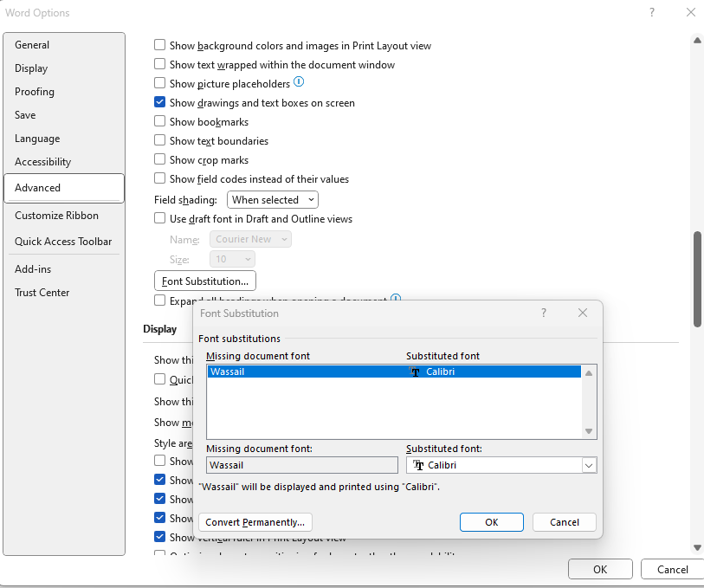Screen dimensions: 704x588
Task: Click the info icon beside Expand all headings
Action: [396, 299]
